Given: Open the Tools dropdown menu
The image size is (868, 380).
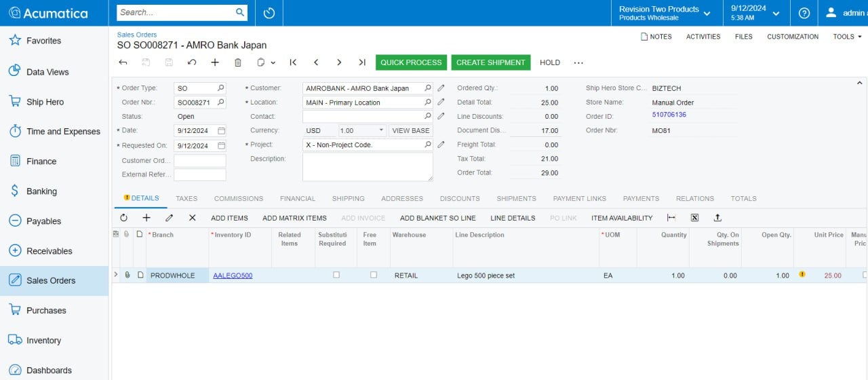Looking at the screenshot, I should (848, 37).
